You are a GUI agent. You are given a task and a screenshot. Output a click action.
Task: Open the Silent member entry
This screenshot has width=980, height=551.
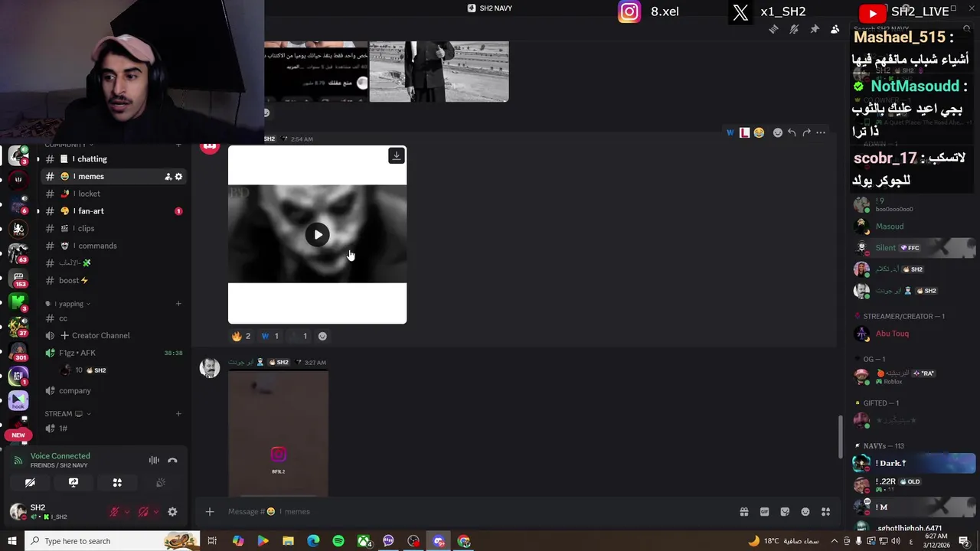[914, 248]
